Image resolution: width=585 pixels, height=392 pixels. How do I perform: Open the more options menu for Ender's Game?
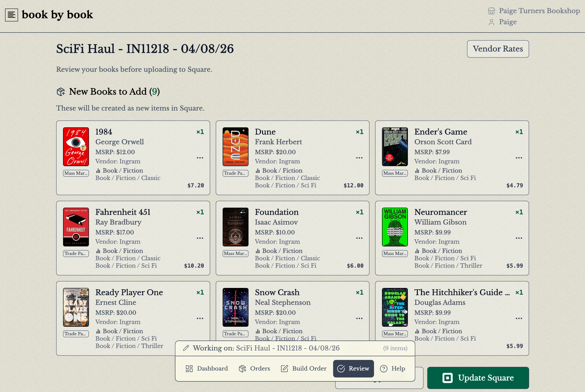519,158
